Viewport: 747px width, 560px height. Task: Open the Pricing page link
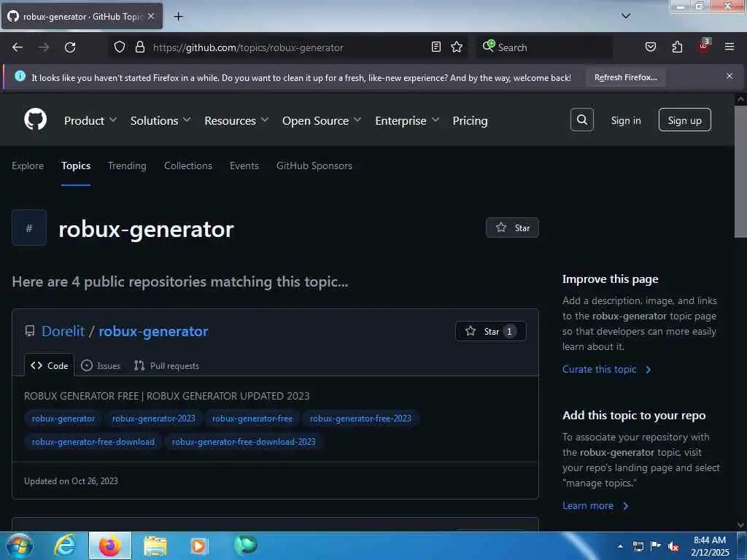click(470, 120)
